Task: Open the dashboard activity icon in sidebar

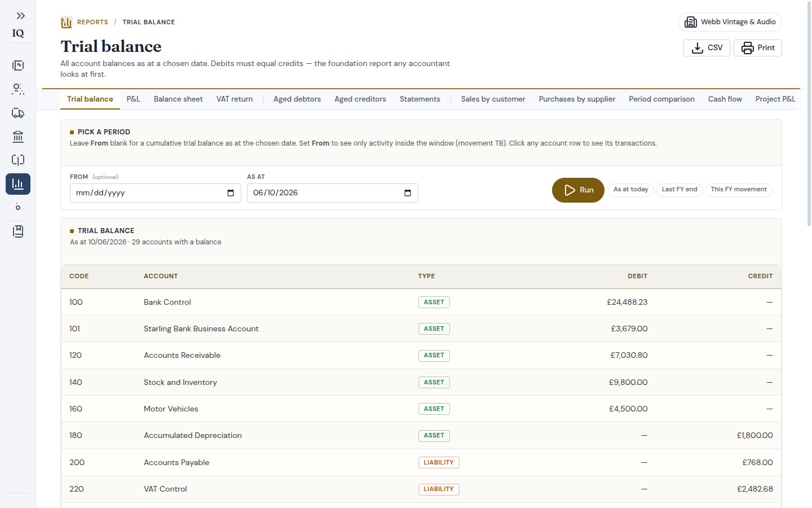Action: [x=18, y=65]
